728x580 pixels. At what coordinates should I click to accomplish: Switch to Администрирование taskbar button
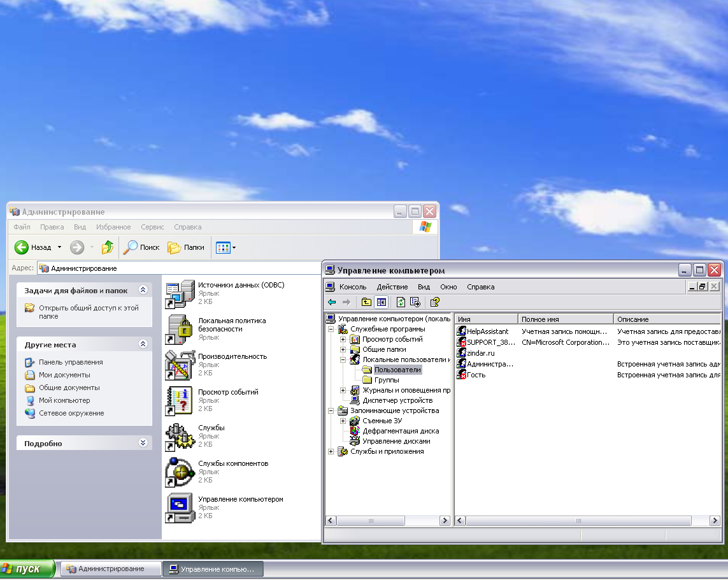coord(111,569)
